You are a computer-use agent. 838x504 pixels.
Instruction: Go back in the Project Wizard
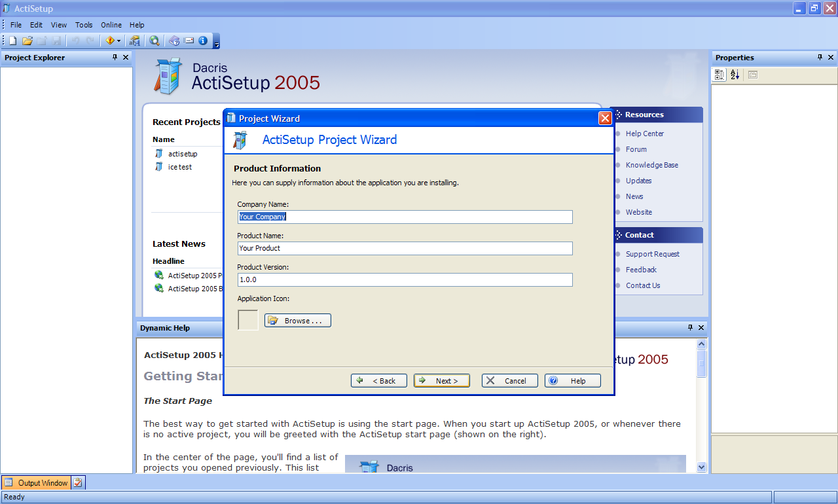[x=379, y=381]
